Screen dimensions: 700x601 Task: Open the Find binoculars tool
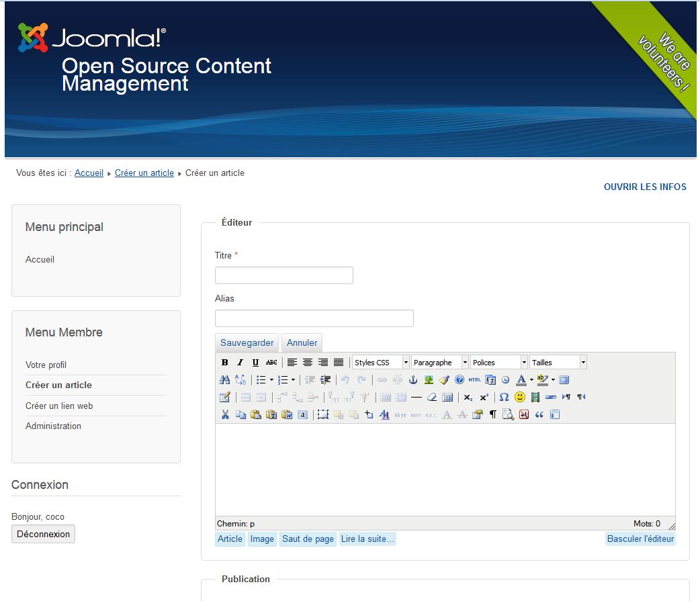(225, 379)
